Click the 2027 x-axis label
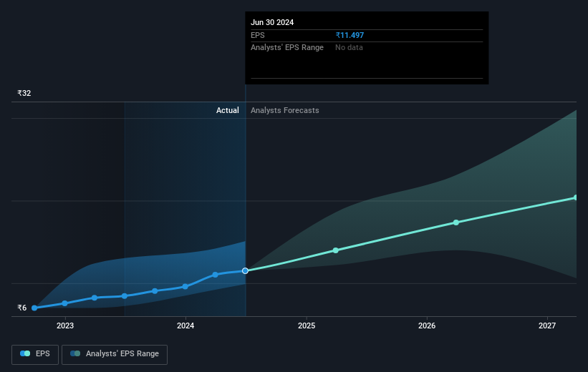Screen dimensions: 588x372 click(547, 326)
